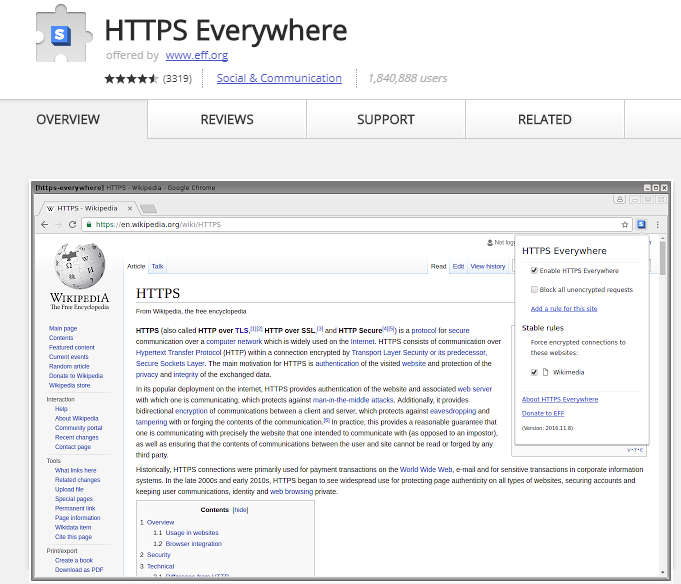Click the Wikipedia globe logo
Screen dimensions: 681x584
[x=79, y=266]
